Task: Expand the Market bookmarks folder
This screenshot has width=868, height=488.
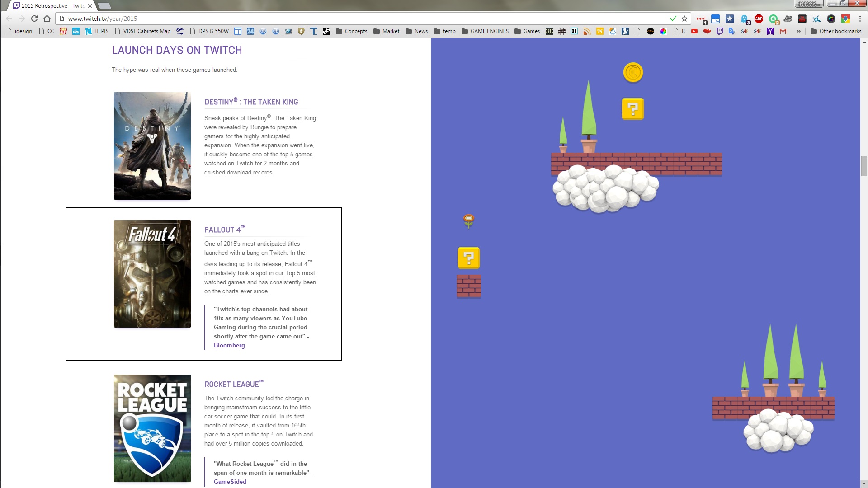Action: (x=387, y=31)
